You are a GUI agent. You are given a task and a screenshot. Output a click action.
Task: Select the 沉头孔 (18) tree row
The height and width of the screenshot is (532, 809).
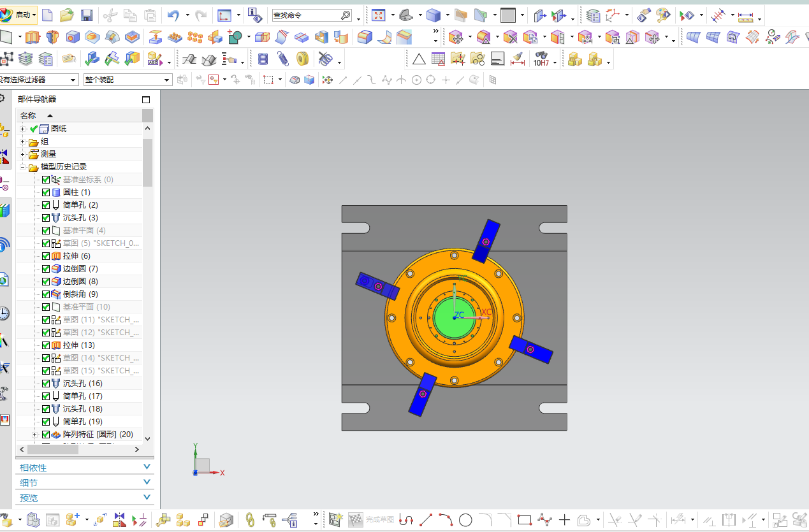(x=79, y=409)
